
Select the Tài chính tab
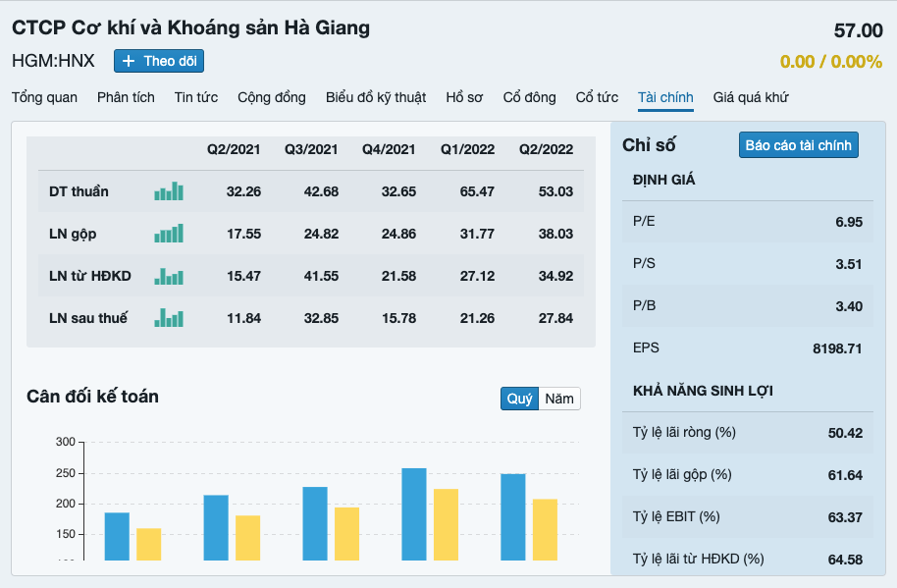coord(666,98)
